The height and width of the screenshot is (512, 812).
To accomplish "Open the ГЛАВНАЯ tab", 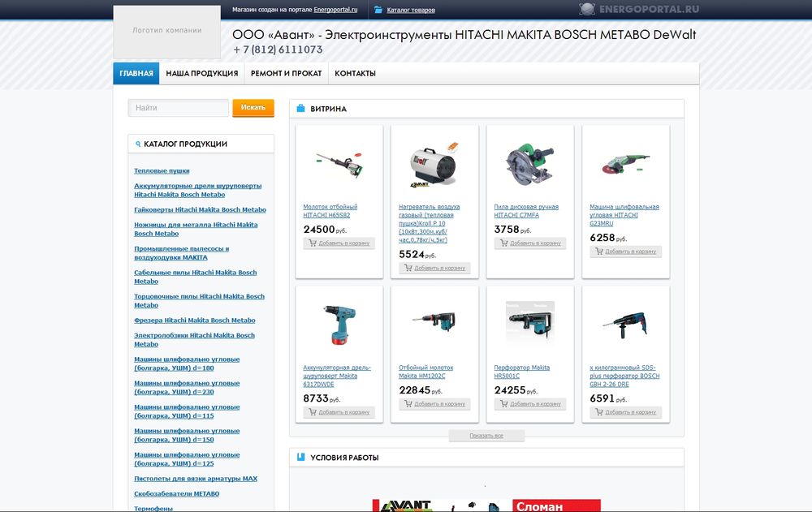I will click(136, 74).
